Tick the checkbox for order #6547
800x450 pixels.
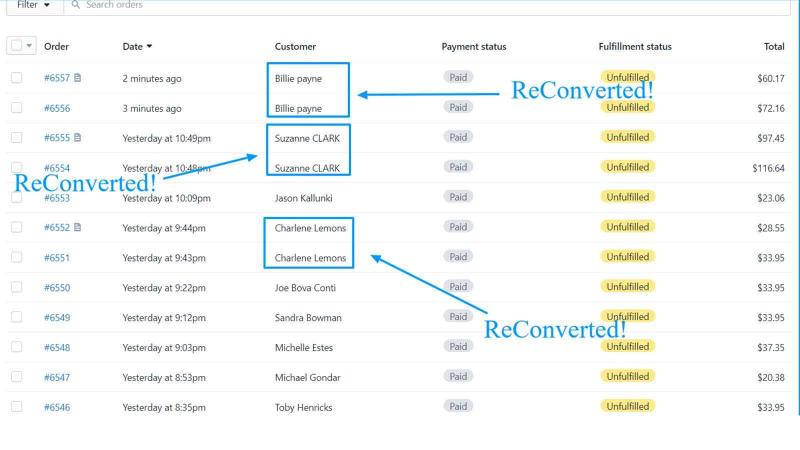pos(16,377)
